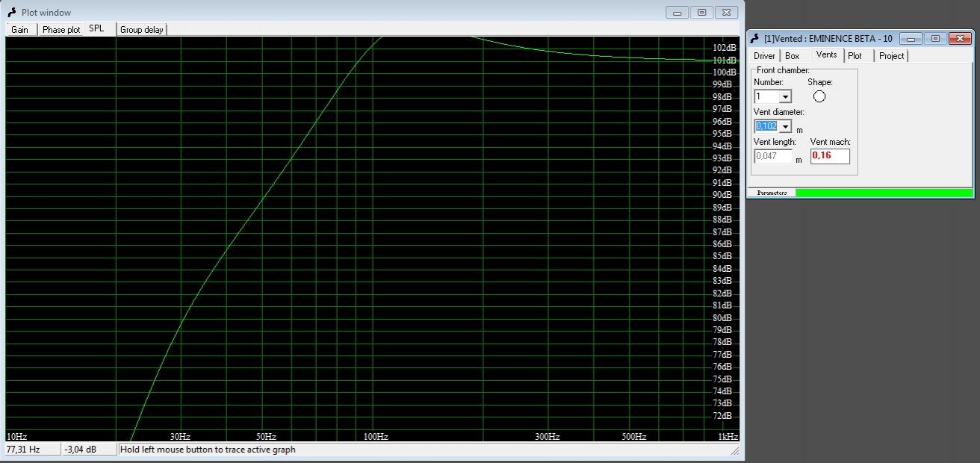
Task: Click the 50Hz axis label
Action: point(266,437)
